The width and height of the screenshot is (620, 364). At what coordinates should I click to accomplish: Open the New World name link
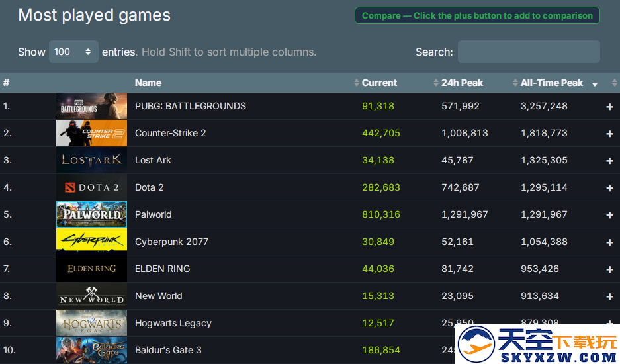coord(159,296)
